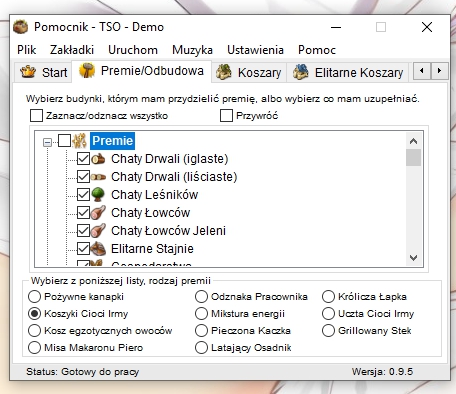Click the mushroom icon on Premie/Odbudowa tab
Image resolution: width=456 pixels, height=394 pixels.
click(x=87, y=70)
